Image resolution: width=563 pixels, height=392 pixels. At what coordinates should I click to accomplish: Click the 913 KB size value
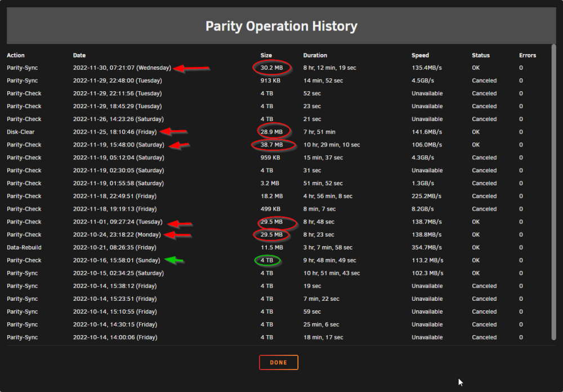pos(270,81)
